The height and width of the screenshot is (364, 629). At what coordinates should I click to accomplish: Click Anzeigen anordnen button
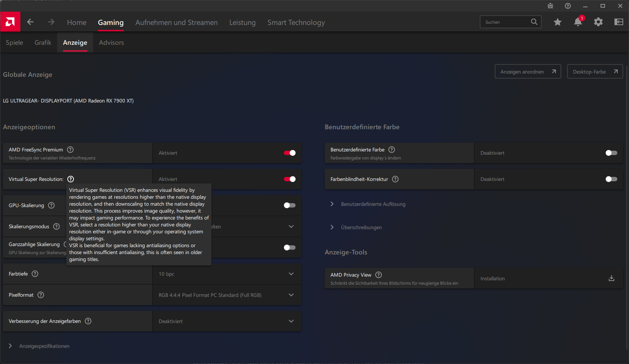point(528,71)
